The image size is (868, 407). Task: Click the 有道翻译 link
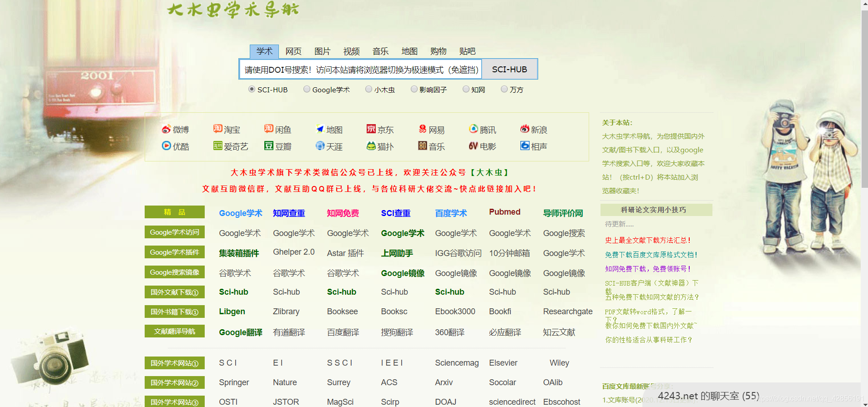[x=289, y=332]
